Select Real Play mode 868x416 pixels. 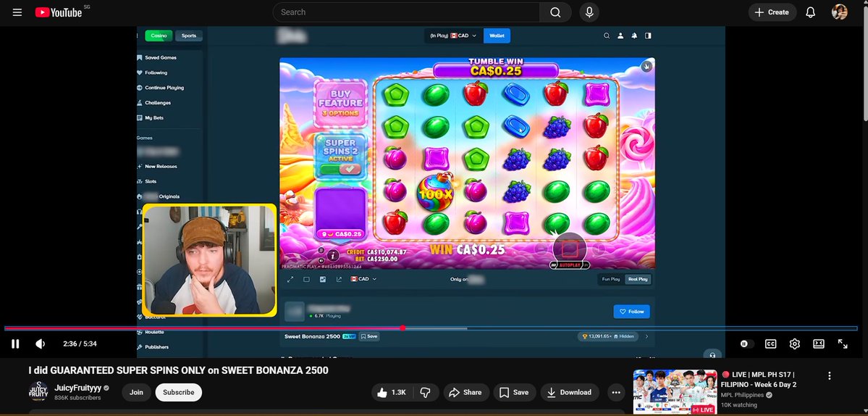click(x=638, y=279)
